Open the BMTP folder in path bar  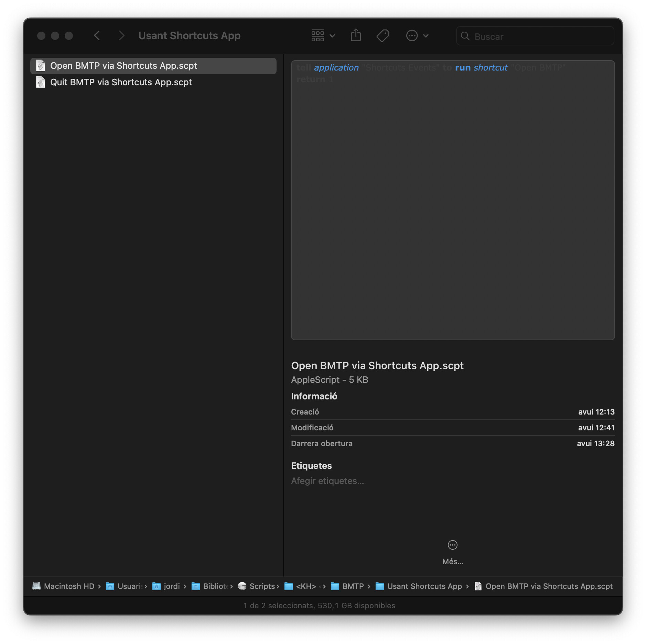coord(347,586)
